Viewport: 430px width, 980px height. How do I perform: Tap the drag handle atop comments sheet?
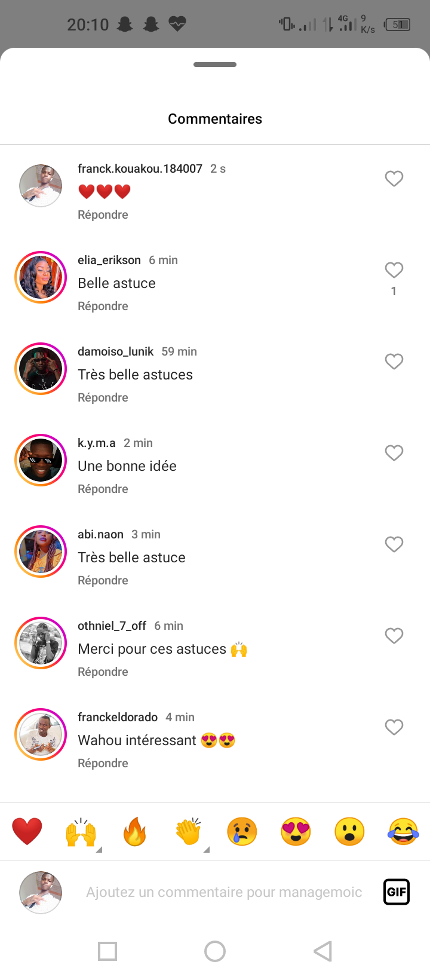coord(215,65)
